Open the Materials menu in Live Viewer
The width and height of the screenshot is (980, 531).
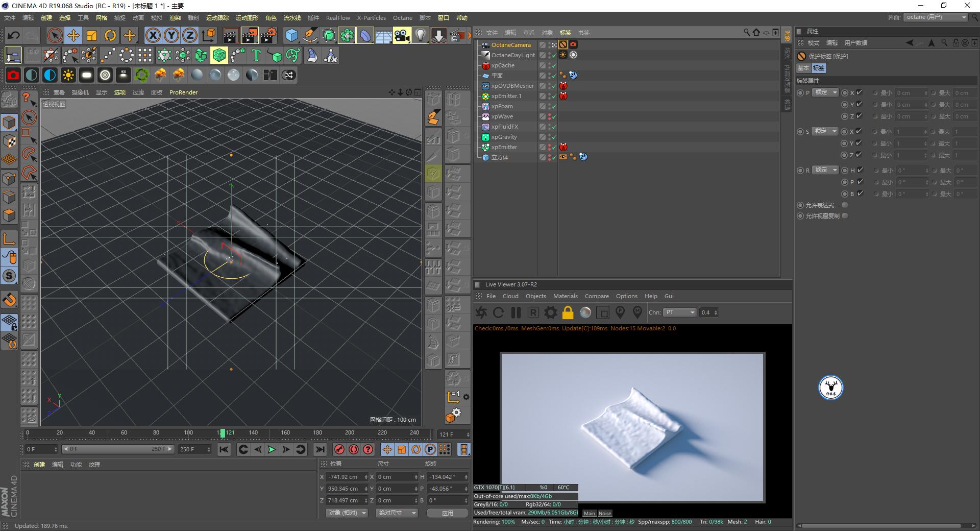click(565, 296)
